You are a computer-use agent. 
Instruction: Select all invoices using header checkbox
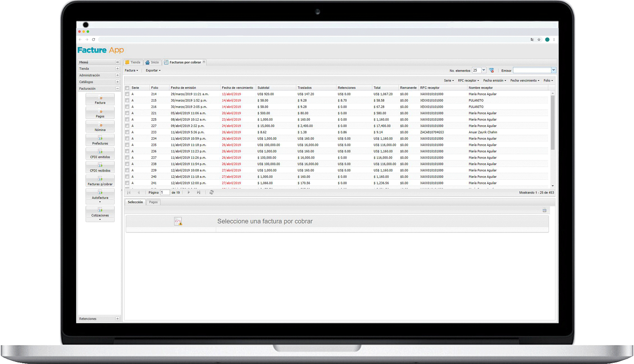point(127,88)
